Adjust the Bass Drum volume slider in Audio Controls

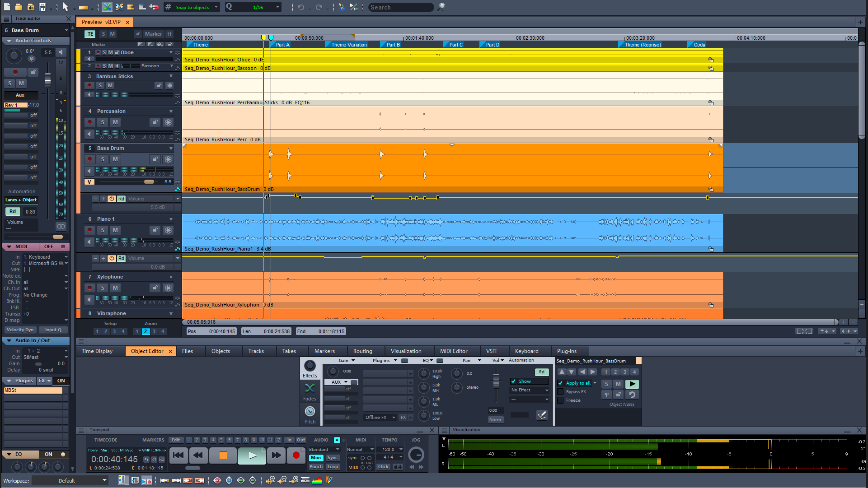point(48,80)
